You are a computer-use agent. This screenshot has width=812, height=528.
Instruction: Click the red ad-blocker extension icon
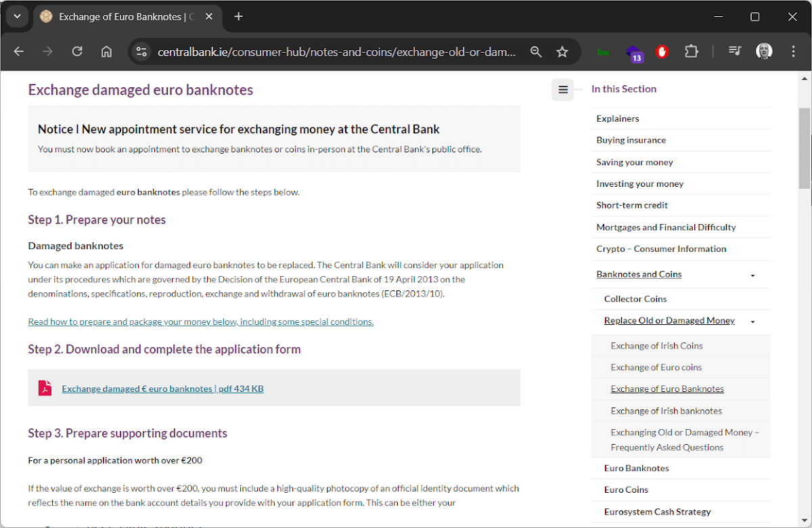click(662, 51)
